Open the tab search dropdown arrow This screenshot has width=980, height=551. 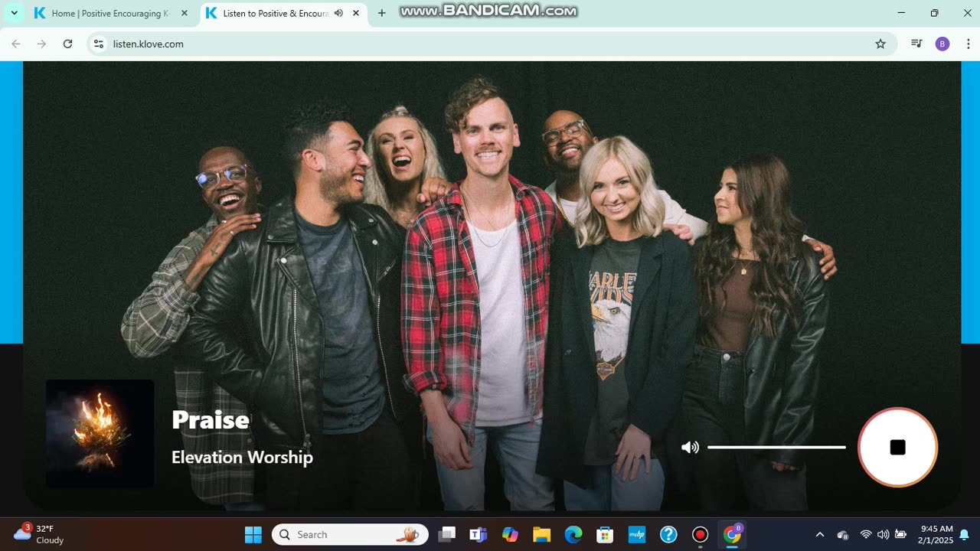tap(14, 13)
